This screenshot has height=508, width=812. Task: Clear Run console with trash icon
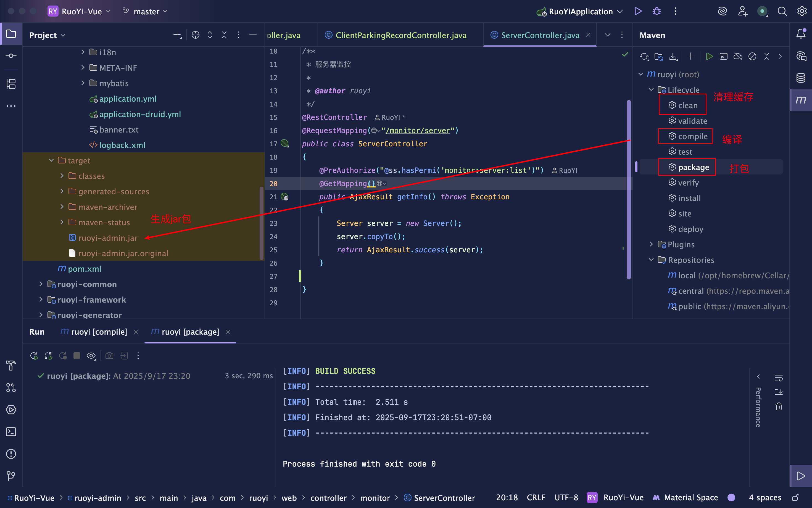(779, 406)
